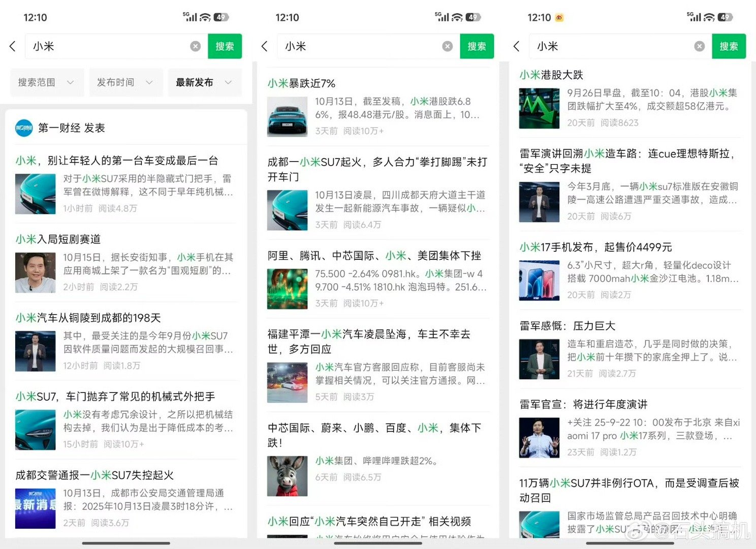Tap 搜索 button on the 小米暴跌近7% results screen
The width and height of the screenshot is (756, 549).
(x=477, y=46)
